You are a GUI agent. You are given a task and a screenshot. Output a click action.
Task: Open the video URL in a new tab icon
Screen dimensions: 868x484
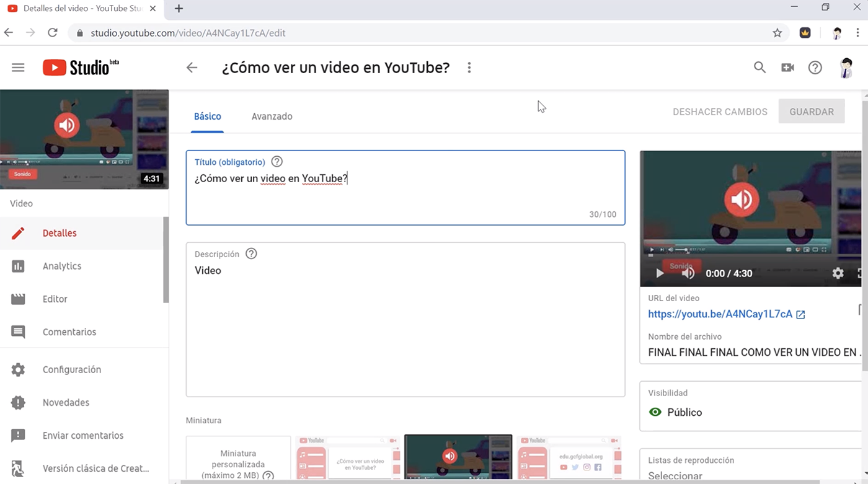[800, 314]
